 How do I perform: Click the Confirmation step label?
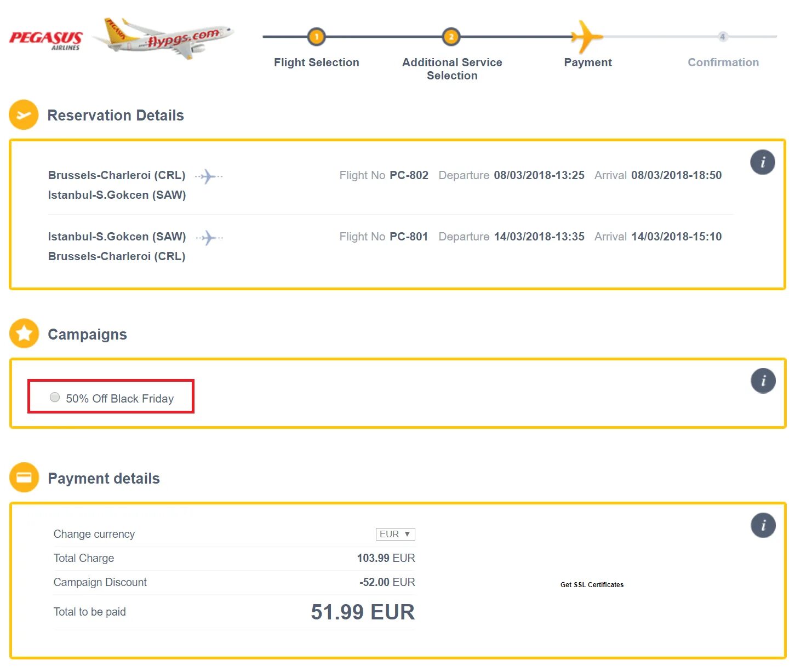pyautogui.click(x=723, y=62)
